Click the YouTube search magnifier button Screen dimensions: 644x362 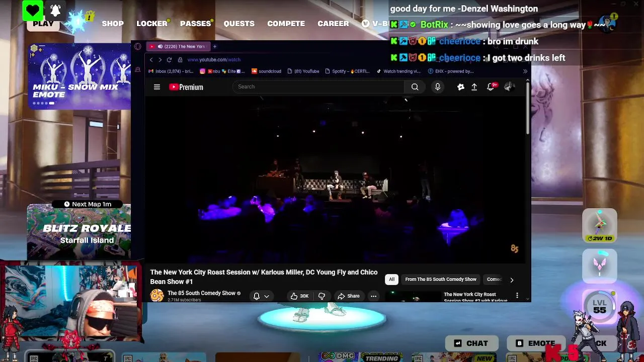point(415,87)
